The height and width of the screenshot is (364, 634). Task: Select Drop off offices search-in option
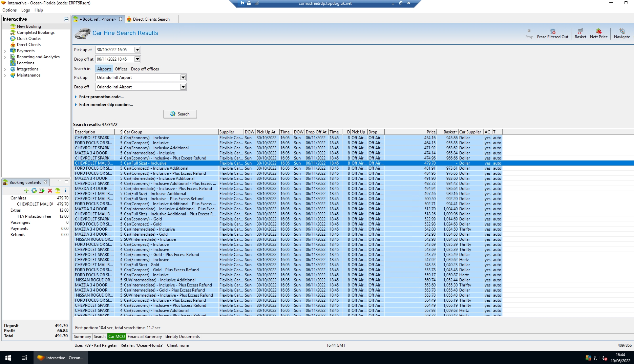point(145,69)
